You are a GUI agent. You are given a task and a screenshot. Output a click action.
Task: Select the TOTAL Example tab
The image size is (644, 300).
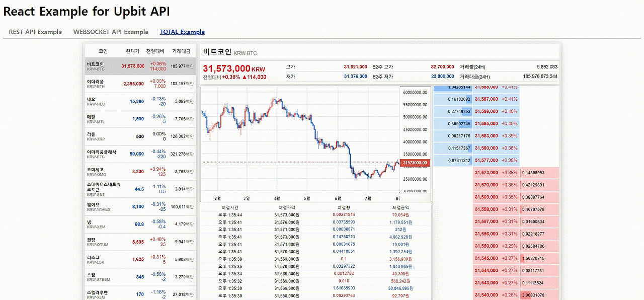click(182, 32)
